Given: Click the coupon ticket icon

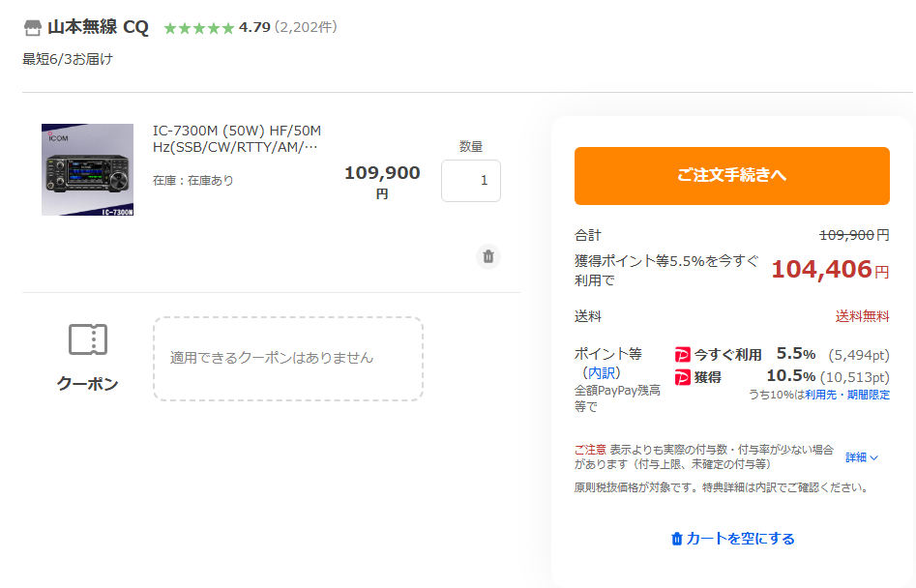Looking at the screenshot, I should click(x=88, y=339).
